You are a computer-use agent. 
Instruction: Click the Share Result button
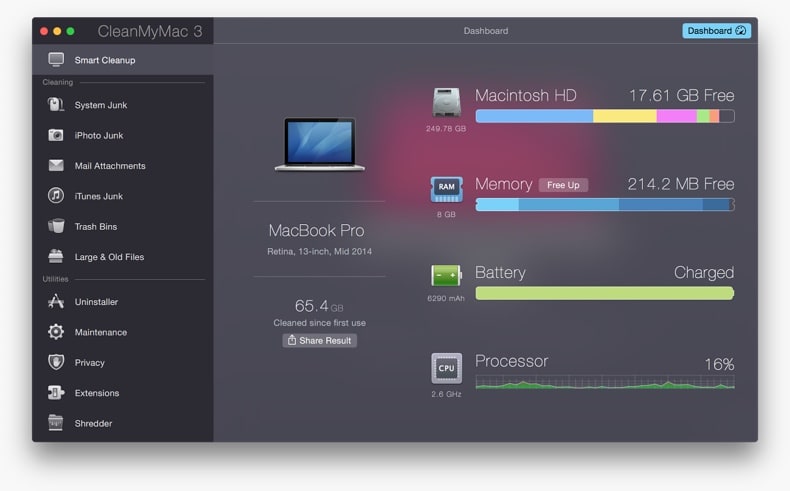(319, 341)
